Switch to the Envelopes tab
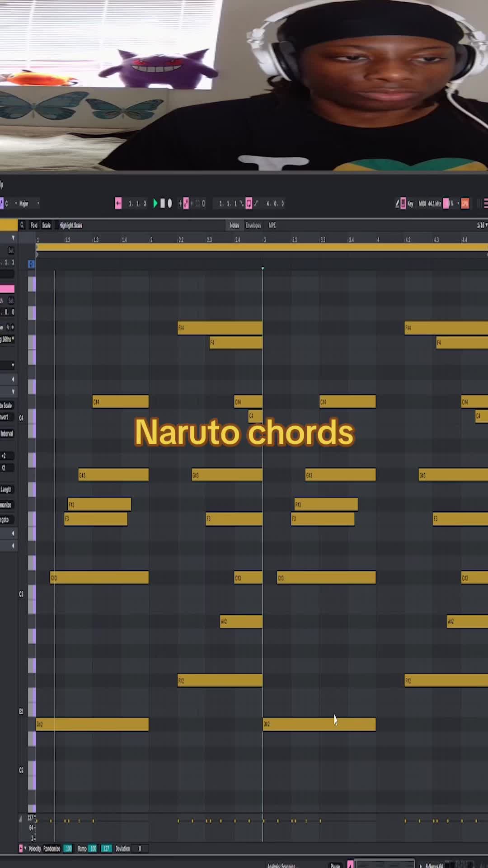Viewport: 488px width, 868px height. [x=253, y=225]
